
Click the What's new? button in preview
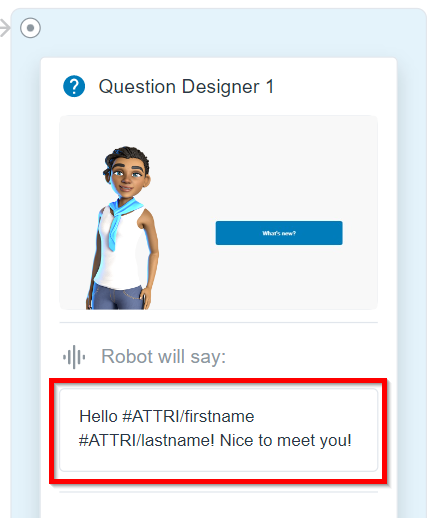point(279,233)
